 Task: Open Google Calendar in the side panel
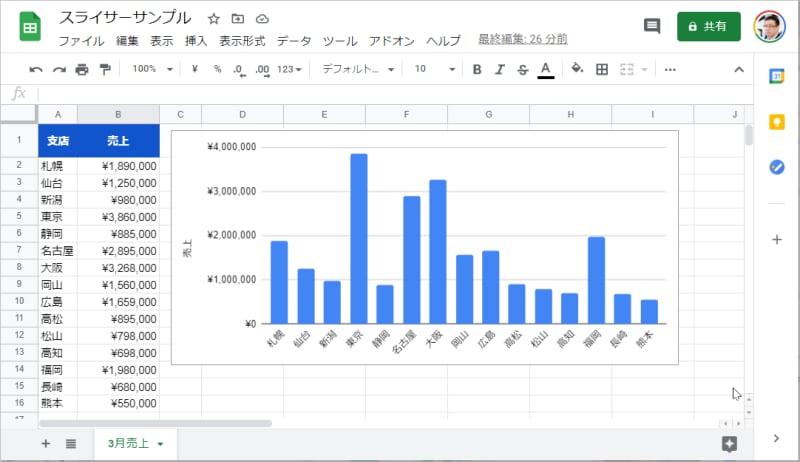(x=777, y=76)
